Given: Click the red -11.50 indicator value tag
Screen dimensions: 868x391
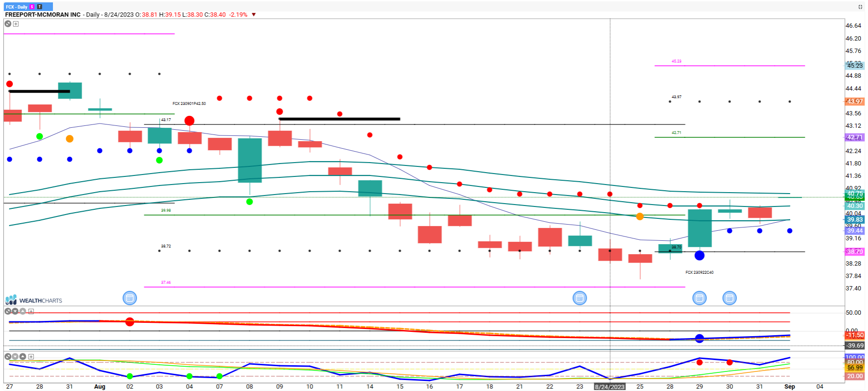Looking at the screenshot, I should [855, 335].
